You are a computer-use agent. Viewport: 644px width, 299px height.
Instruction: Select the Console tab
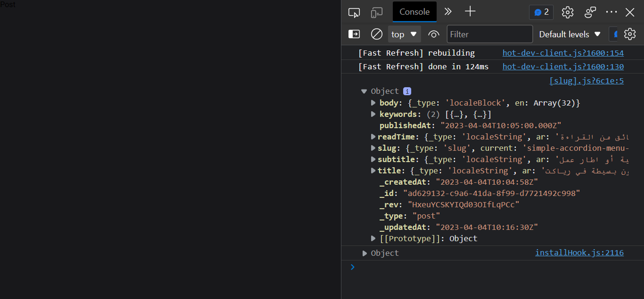414,12
